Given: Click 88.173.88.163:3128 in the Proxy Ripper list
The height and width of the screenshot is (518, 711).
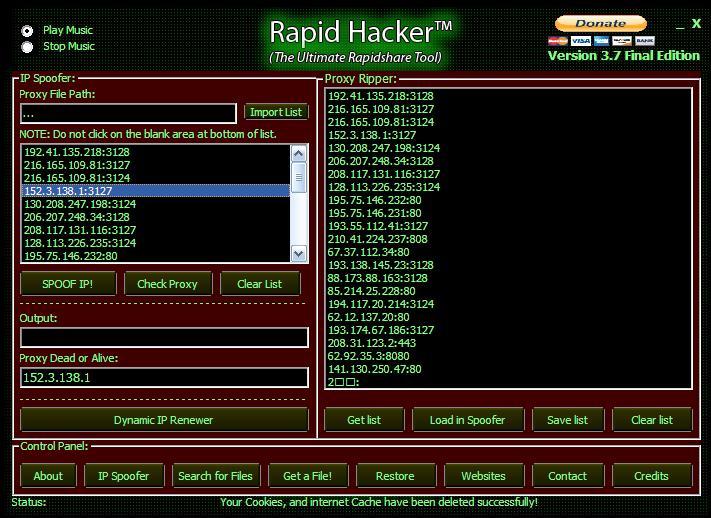Looking at the screenshot, I should (377, 278).
